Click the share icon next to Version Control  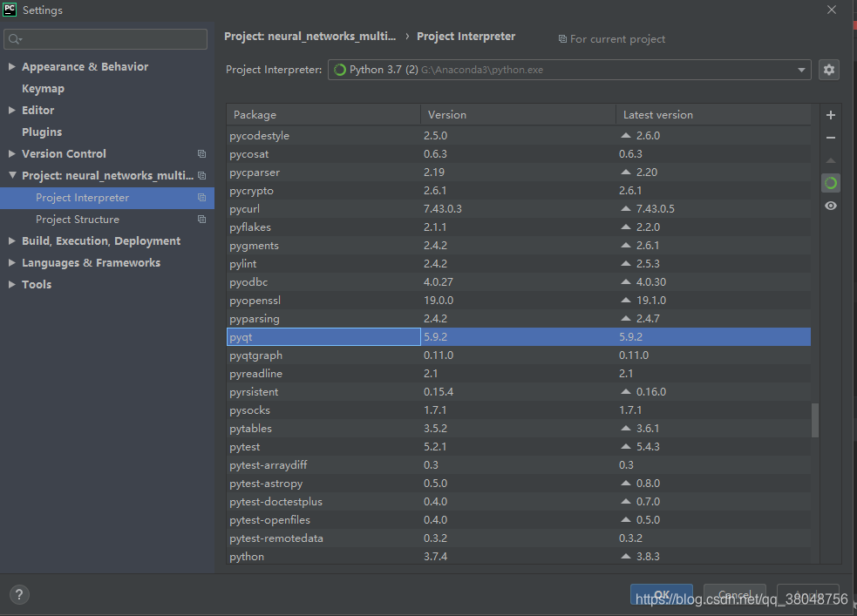click(201, 153)
